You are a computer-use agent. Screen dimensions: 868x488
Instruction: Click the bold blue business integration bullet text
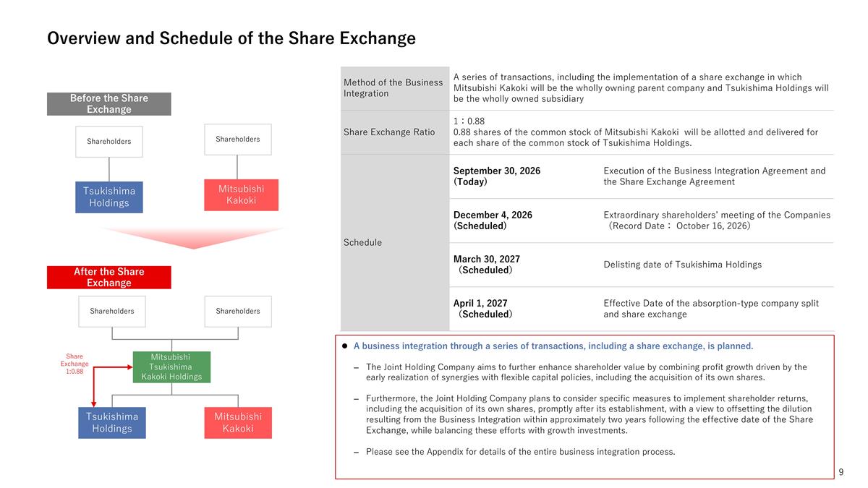pos(553,346)
